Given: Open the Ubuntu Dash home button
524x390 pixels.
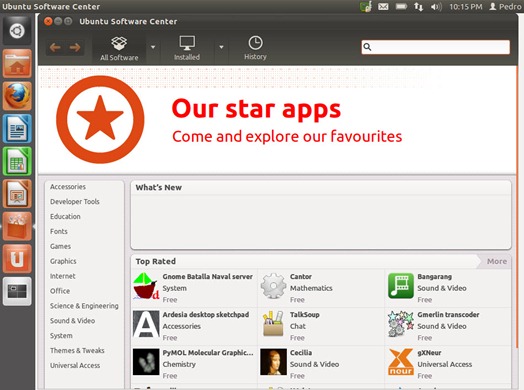Looking at the screenshot, I should click(17, 31).
